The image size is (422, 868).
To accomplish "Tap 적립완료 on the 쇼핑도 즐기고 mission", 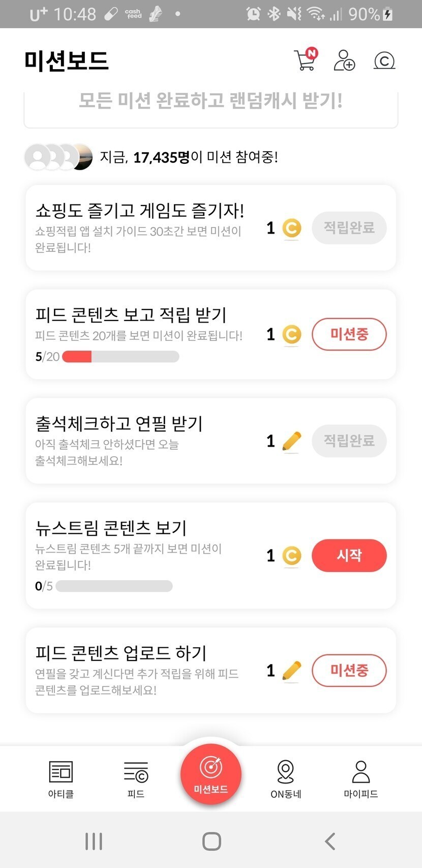I will point(349,227).
